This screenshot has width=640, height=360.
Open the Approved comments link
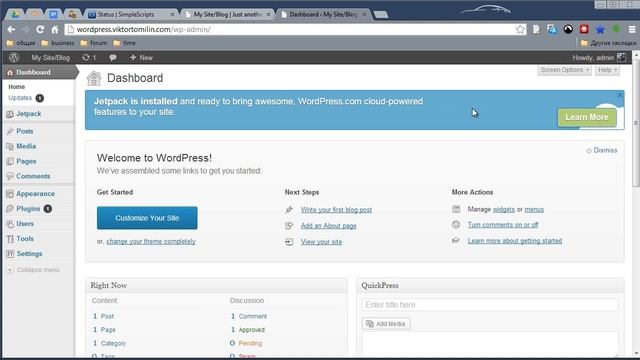click(251, 330)
